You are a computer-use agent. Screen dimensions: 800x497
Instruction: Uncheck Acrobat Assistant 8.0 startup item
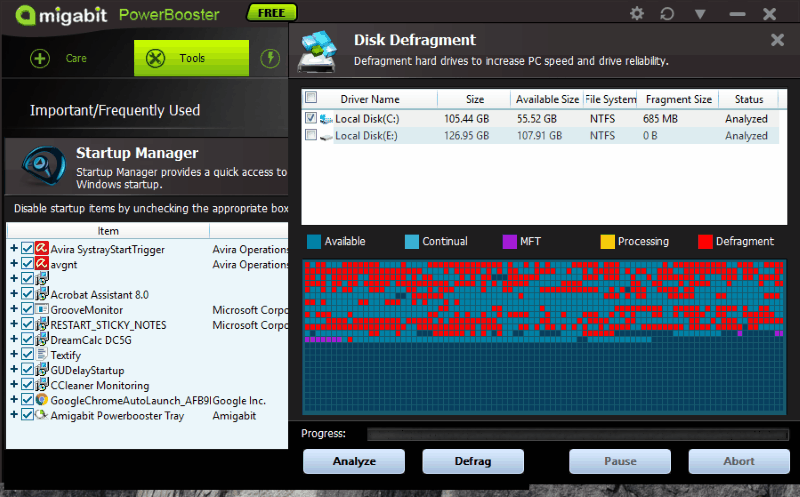tap(28, 294)
